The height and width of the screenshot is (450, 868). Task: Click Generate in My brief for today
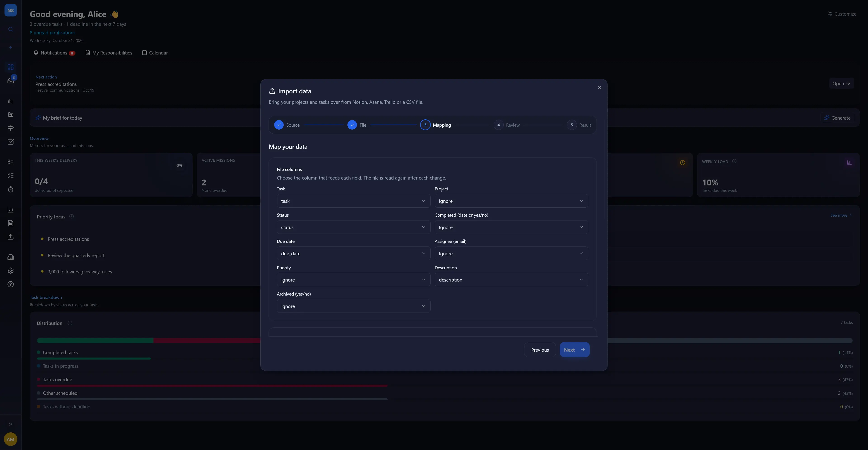coord(837,118)
